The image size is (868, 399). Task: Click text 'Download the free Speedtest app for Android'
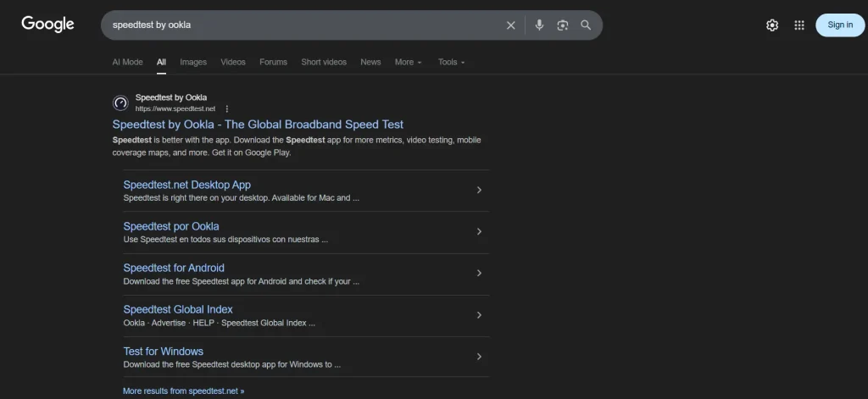point(205,281)
